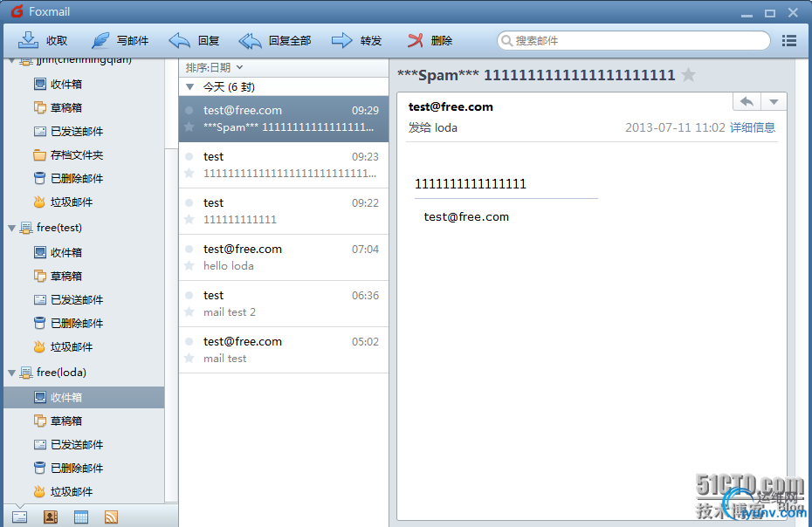
Task: Click the 发给 loda recipient text
Action: 432,127
